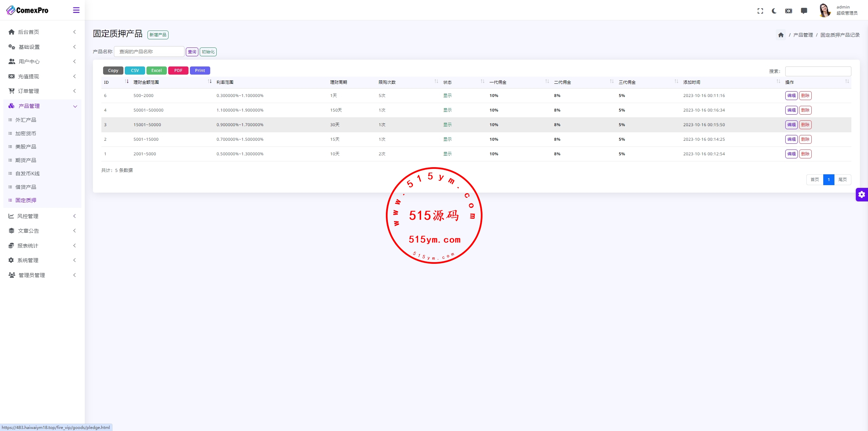Image resolution: width=868 pixels, height=431 pixels.
Task: Open the purple settings gear panel
Action: pyautogui.click(x=862, y=195)
